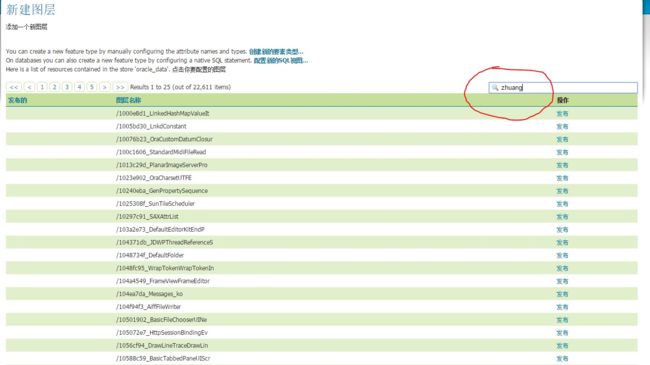Open the 创建新的要素类型 link
650x365 pixels.
tap(276, 51)
